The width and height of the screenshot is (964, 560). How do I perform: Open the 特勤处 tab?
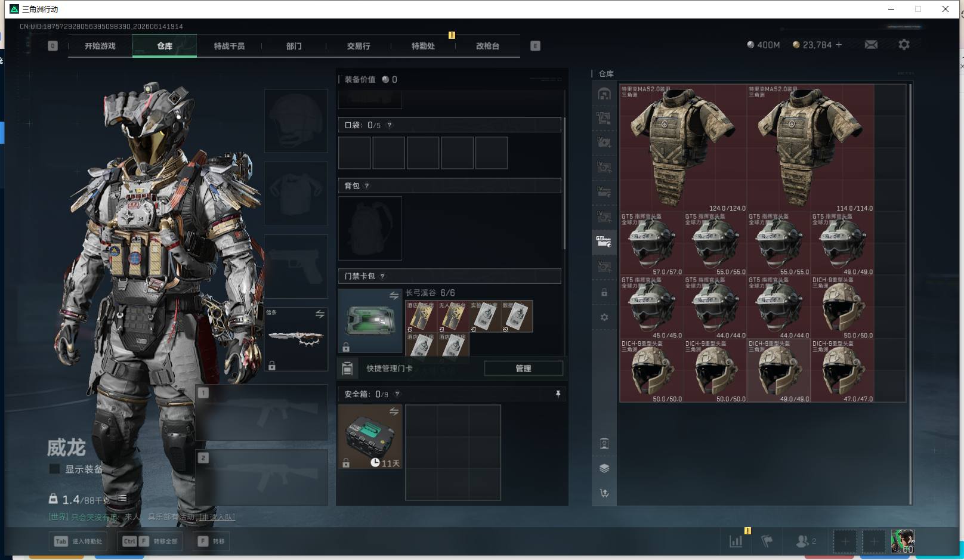(x=423, y=46)
